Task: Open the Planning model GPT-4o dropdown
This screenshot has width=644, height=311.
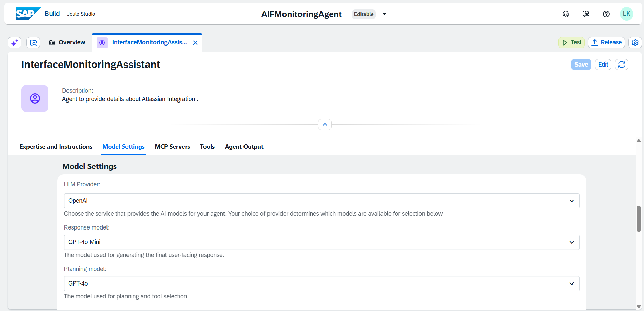Action: coord(321,284)
